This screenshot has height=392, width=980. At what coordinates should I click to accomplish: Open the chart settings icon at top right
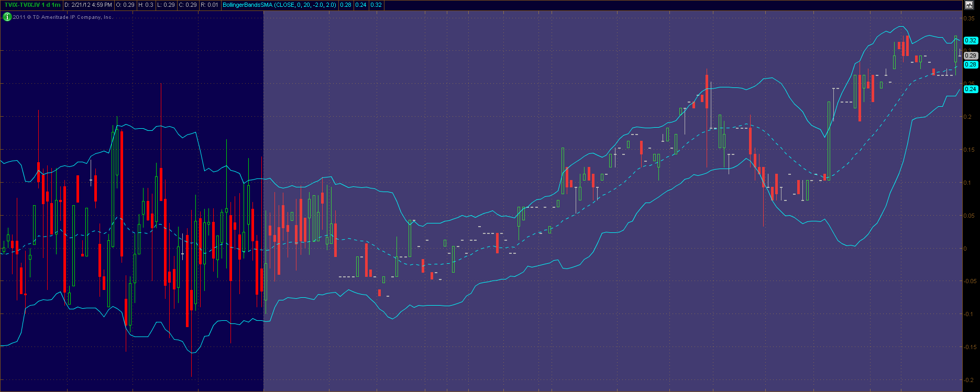pyautogui.click(x=970, y=5)
